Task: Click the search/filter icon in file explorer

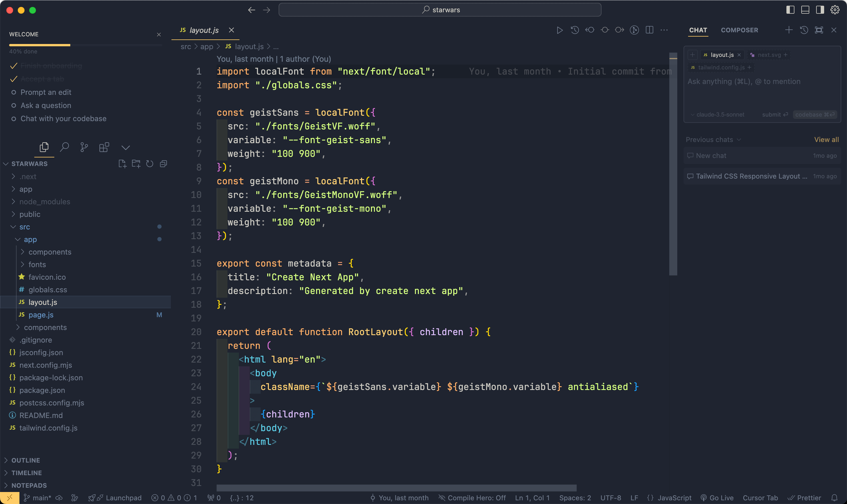Action: pyautogui.click(x=64, y=147)
